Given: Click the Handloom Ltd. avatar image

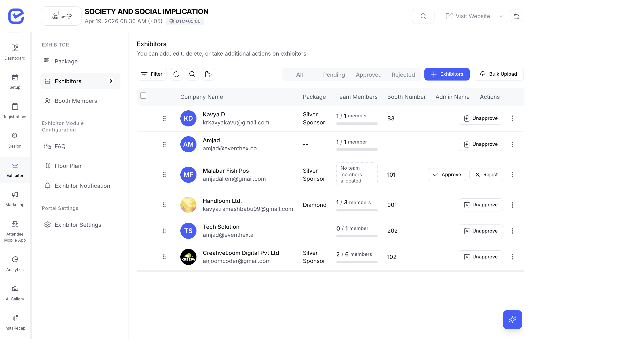Looking at the screenshot, I should (x=188, y=205).
